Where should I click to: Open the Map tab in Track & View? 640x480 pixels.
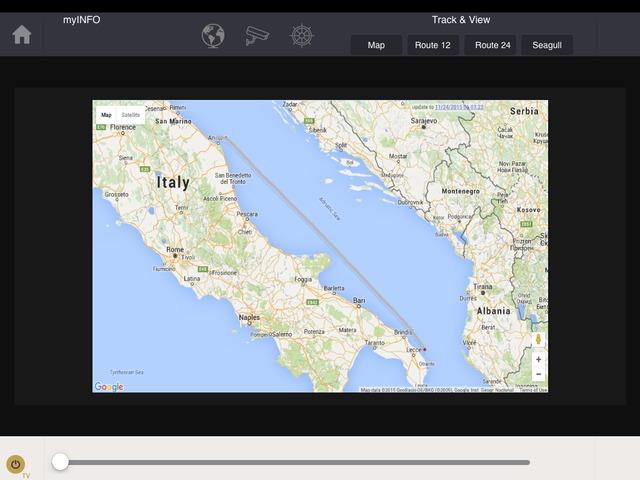tap(376, 45)
